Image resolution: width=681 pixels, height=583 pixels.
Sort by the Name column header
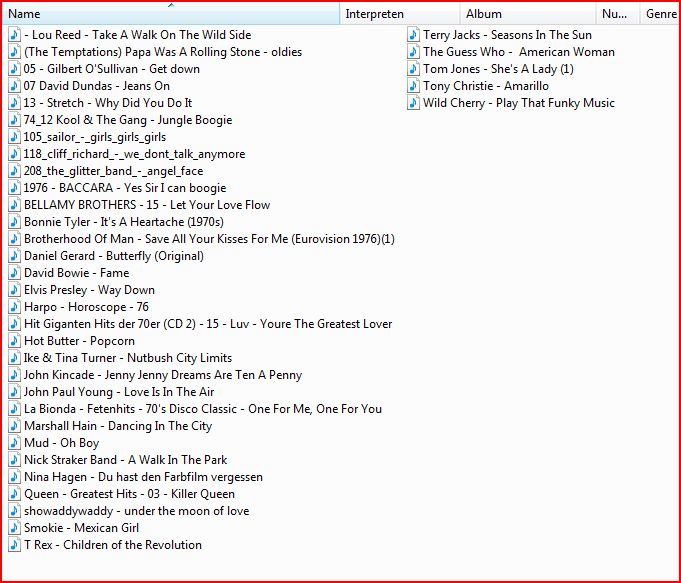pos(171,14)
